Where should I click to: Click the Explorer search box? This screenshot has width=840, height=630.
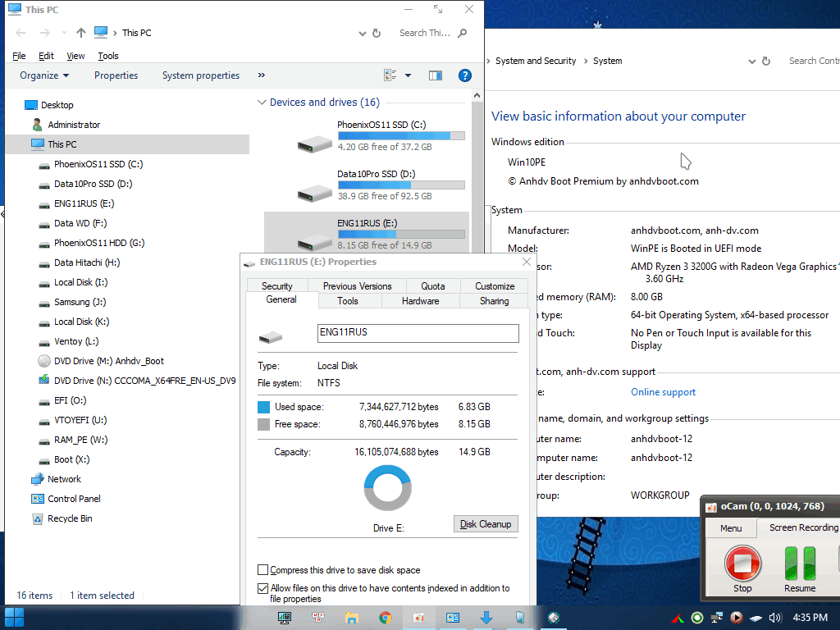pos(425,33)
